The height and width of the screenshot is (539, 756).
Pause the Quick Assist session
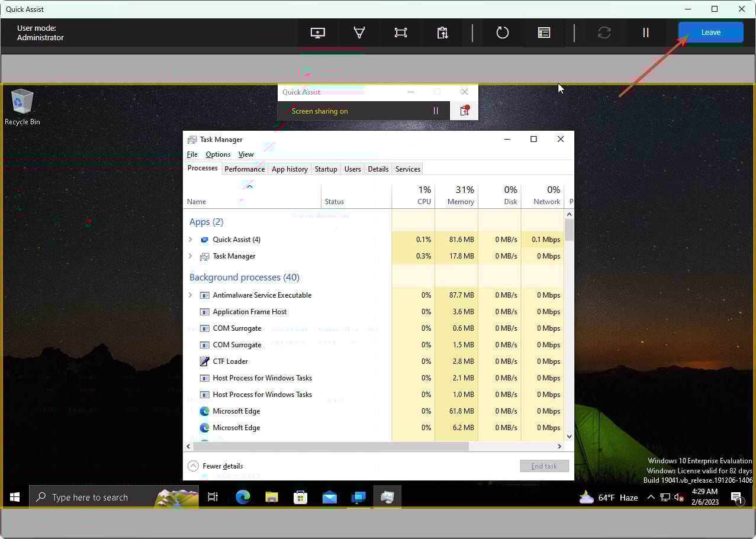click(646, 33)
